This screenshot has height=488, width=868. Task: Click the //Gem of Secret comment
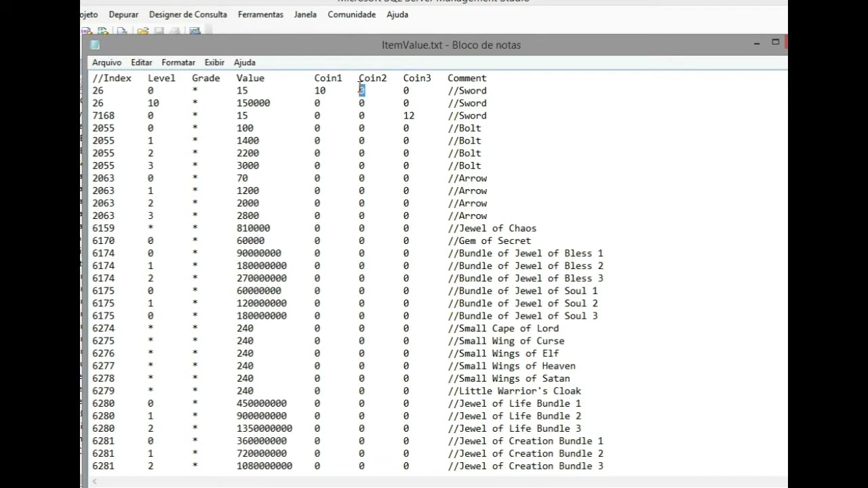point(490,241)
